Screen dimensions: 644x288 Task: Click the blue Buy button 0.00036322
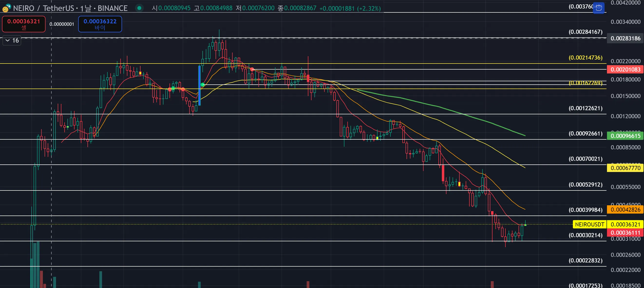pos(100,24)
